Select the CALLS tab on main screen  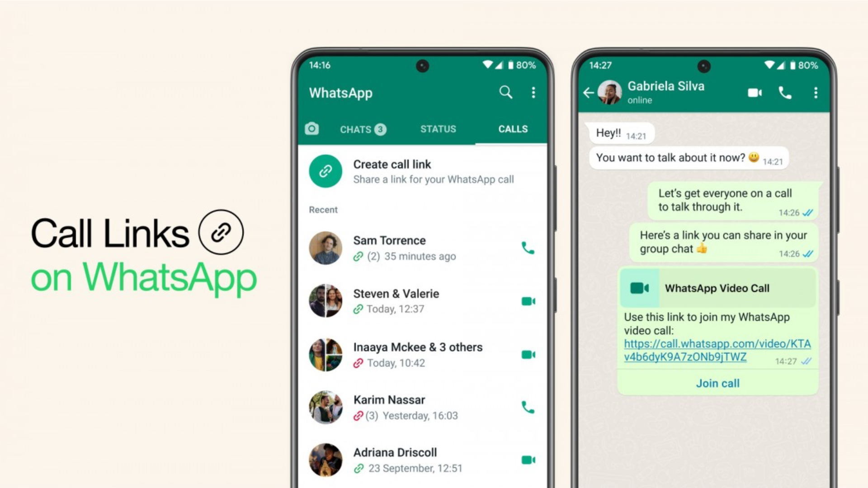tap(510, 128)
